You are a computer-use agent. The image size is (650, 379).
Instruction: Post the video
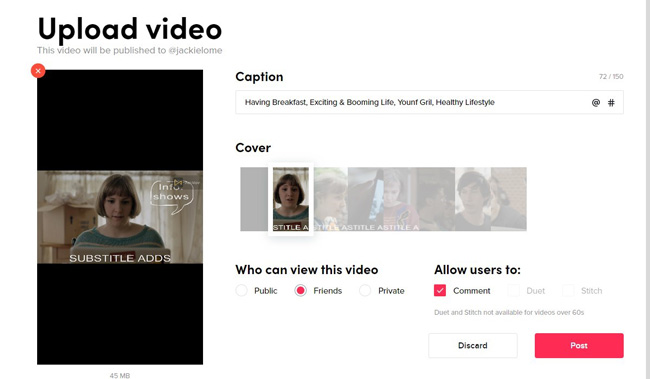[579, 345]
